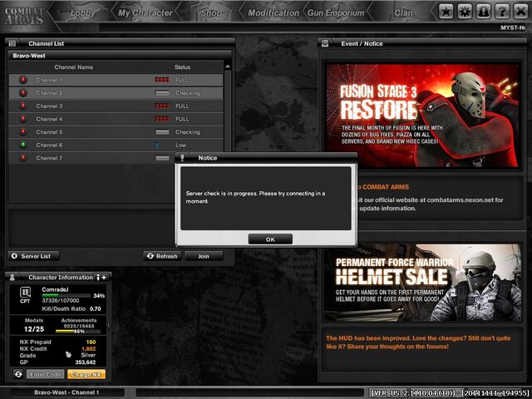Select the Channel 7 row name
Viewport: 532px width, 399px height.
(49, 158)
